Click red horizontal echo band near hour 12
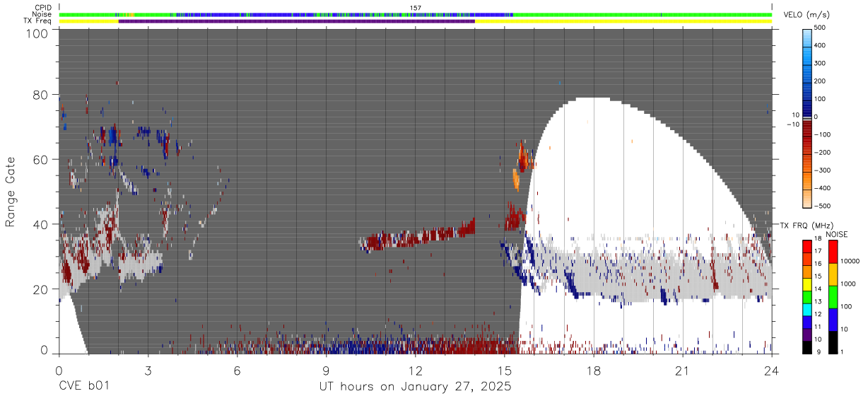This screenshot has width=868, height=401. coord(417,236)
